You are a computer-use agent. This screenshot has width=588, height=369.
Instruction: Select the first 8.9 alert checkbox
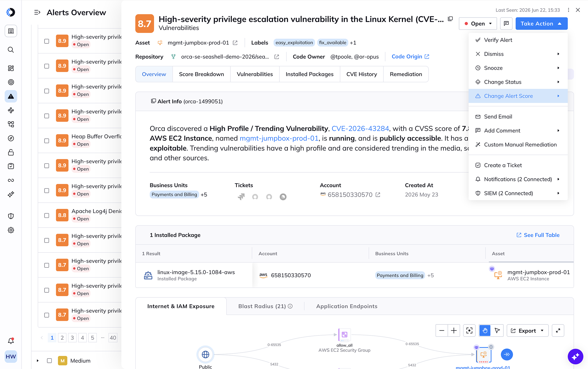click(47, 41)
